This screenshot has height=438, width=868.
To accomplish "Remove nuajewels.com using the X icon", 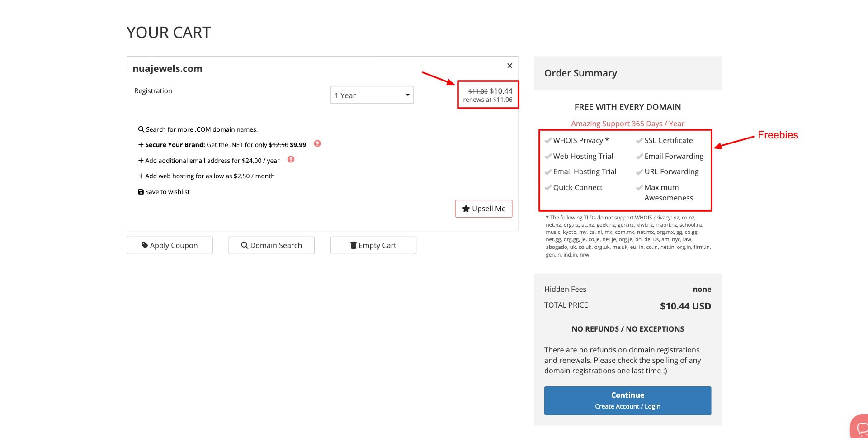I will tap(509, 66).
